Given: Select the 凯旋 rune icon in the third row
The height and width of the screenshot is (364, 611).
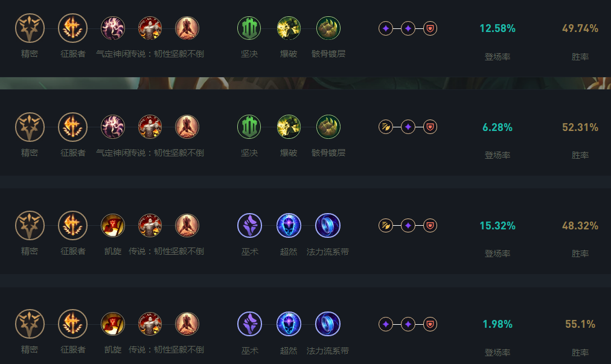Looking at the screenshot, I should pyautogui.click(x=113, y=225).
